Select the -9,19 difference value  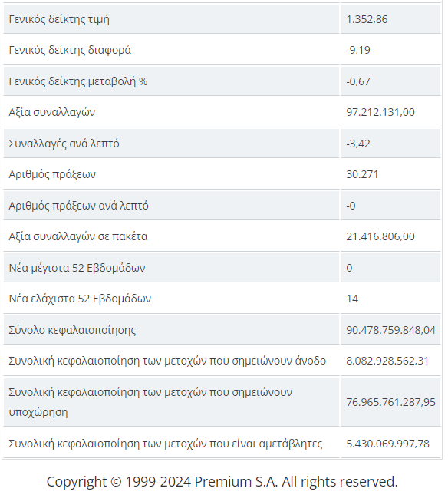358,50
